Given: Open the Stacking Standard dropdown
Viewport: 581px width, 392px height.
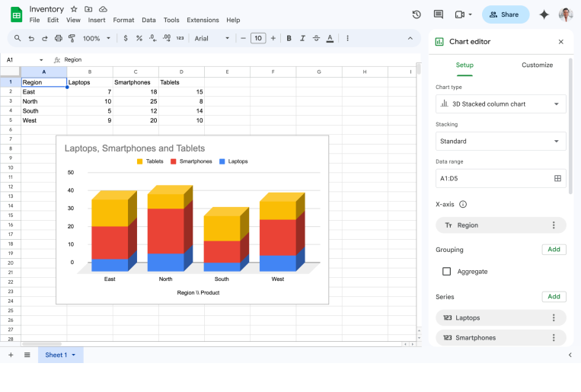Looking at the screenshot, I should [500, 141].
